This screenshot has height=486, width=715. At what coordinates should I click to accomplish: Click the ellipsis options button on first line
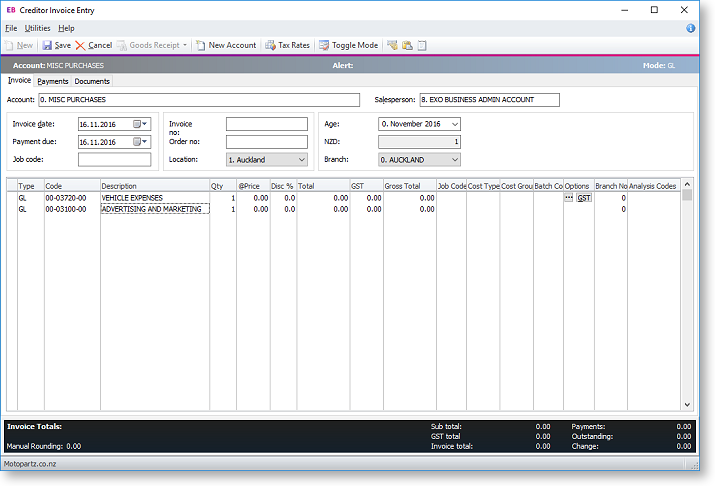pyautogui.click(x=569, y=198)
